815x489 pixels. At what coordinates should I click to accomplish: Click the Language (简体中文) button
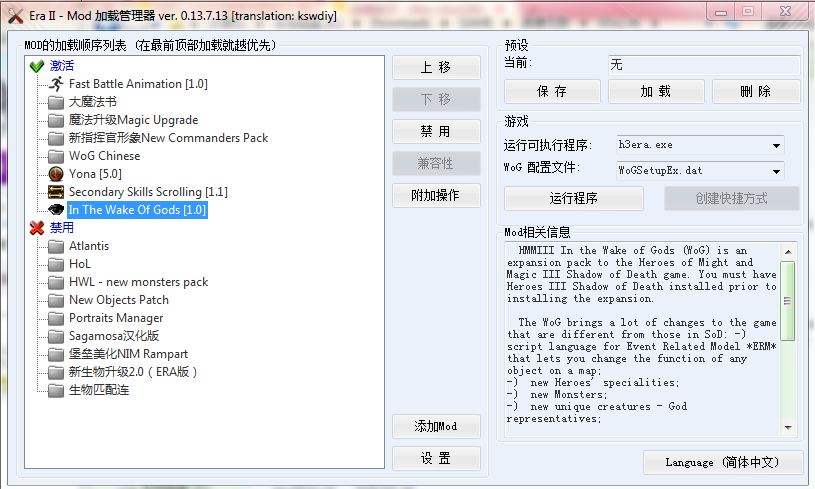coord(722,462)
